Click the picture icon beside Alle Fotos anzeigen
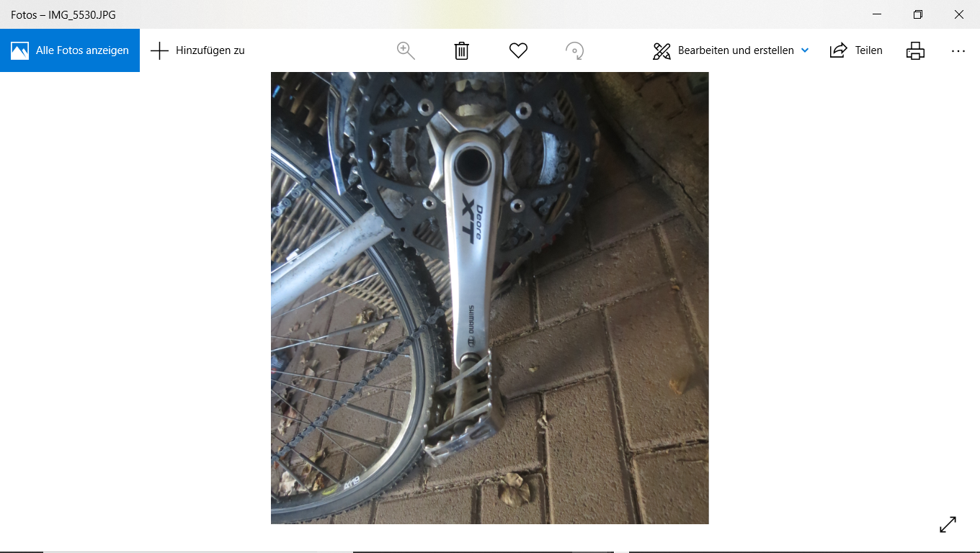The height and width of the screenshot is (553, 980). 20,50
